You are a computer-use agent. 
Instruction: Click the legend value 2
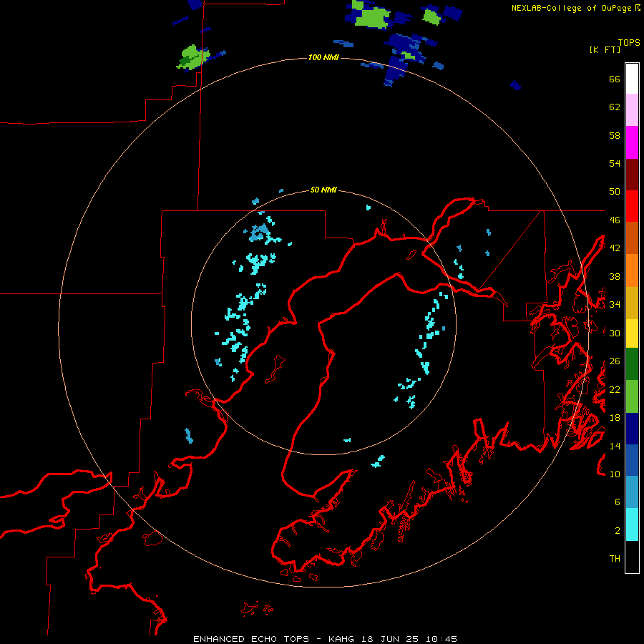point(618,531)
